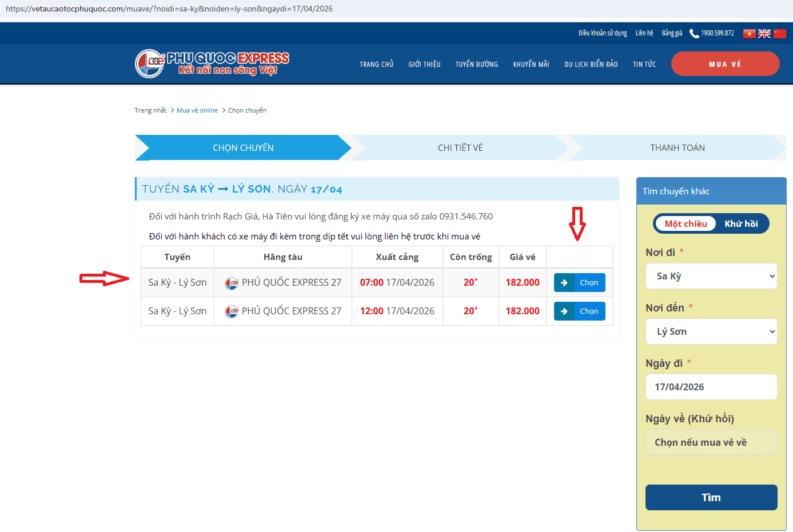Go to Khuyến mãi menu item
The width and height of the screenshot is (793, 532).
531,65
